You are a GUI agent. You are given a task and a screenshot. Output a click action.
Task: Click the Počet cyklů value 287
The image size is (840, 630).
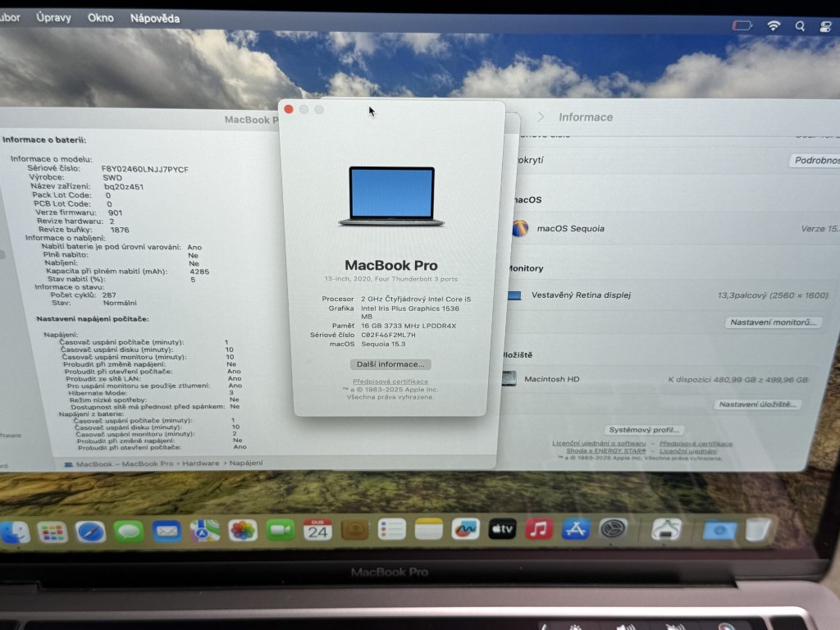point(109,295)
